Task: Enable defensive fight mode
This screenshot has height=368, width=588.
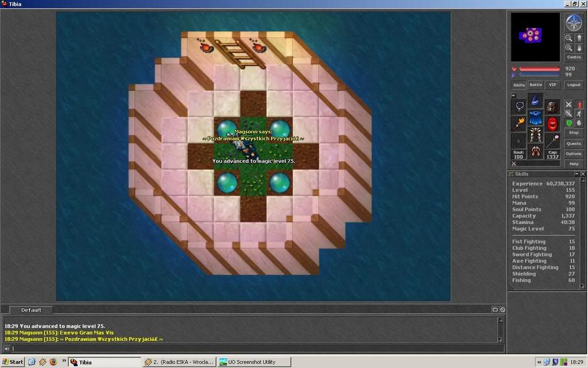Action: tap(569, 123)
